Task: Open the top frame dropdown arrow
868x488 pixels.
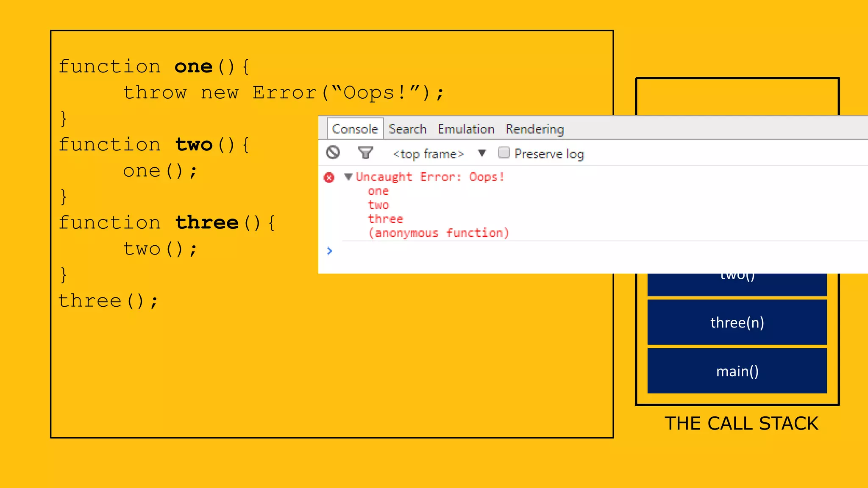Action: [x=482, y=153]
